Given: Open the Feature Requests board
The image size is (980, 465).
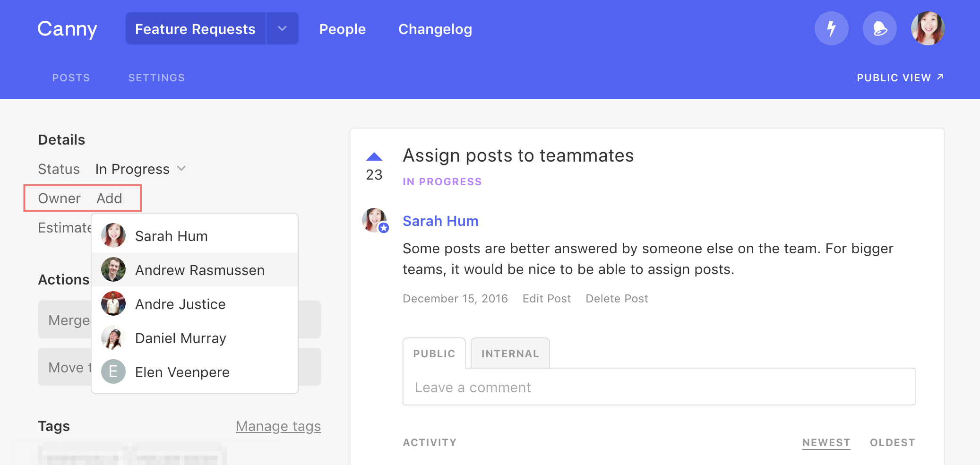Looking at the screenshot, I should pyautogui.click(x=195, y=28).
